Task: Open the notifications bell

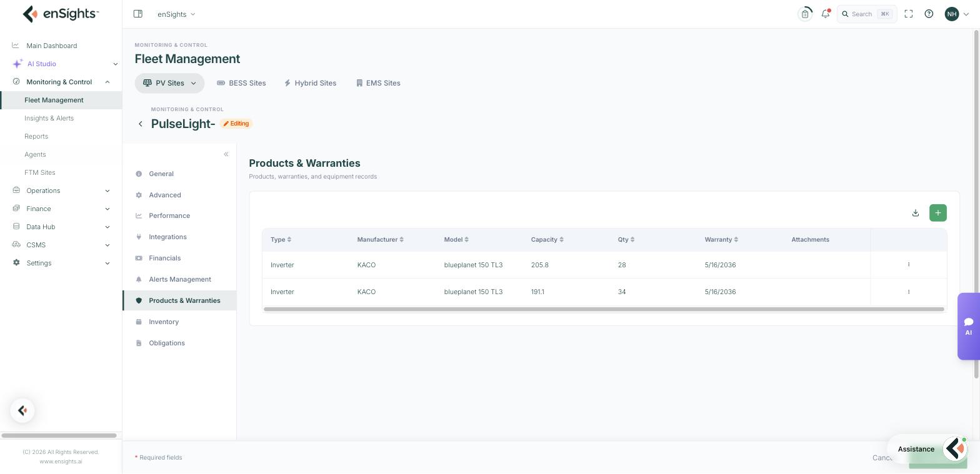Action: (826, 14)
